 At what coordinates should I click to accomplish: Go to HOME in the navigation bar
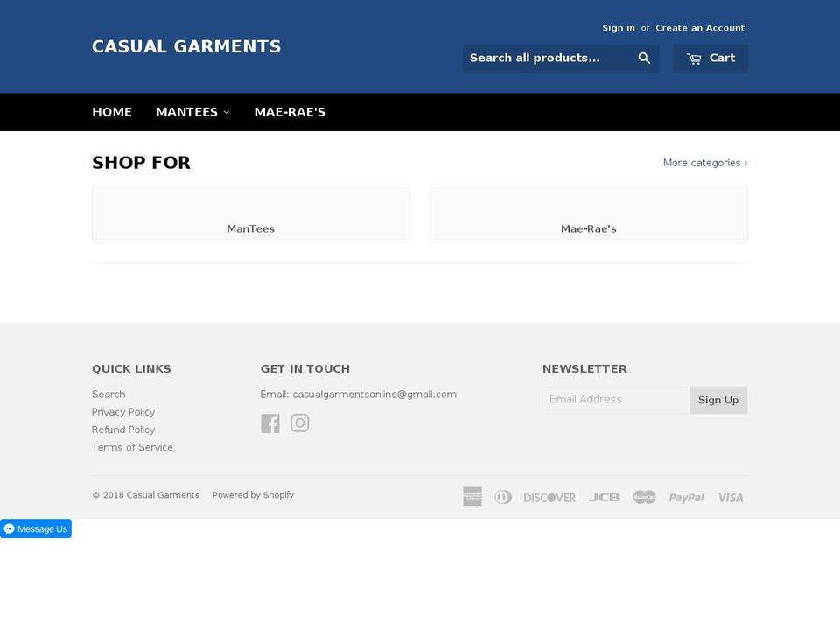tap(112, 112)
